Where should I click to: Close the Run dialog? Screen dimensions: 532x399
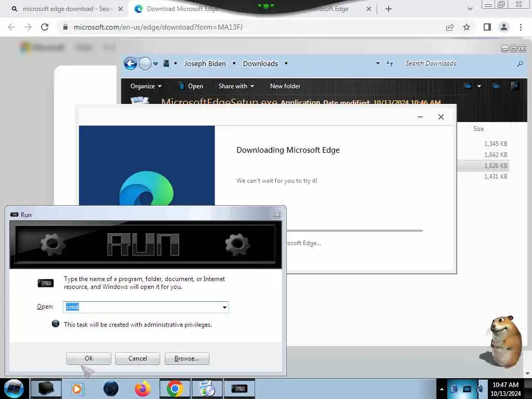coord(277,215)
